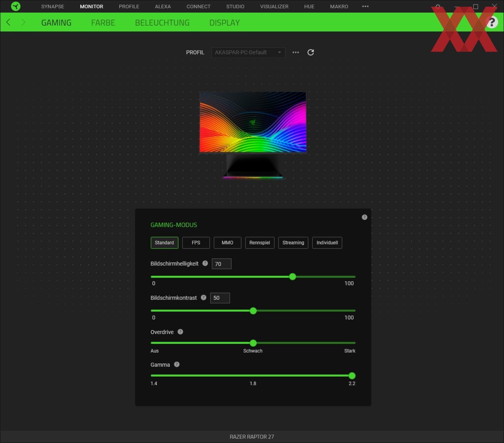
Task: Select the Individuell gaming mode
Action: [x=327, y=243]
